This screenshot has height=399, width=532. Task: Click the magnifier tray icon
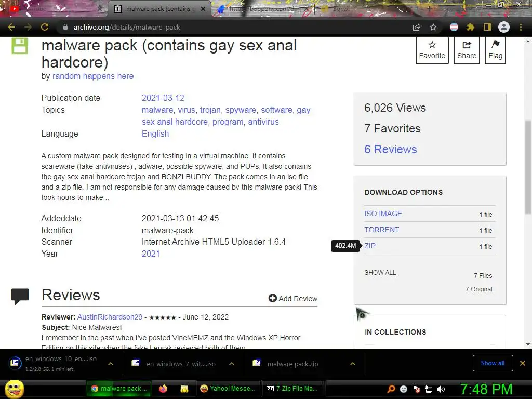pyautogui.click(x=391, y=389)
